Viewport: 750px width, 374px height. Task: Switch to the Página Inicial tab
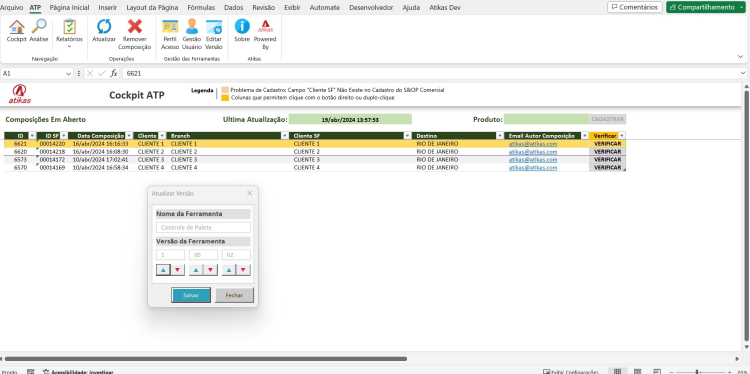[x=69, y=8]
